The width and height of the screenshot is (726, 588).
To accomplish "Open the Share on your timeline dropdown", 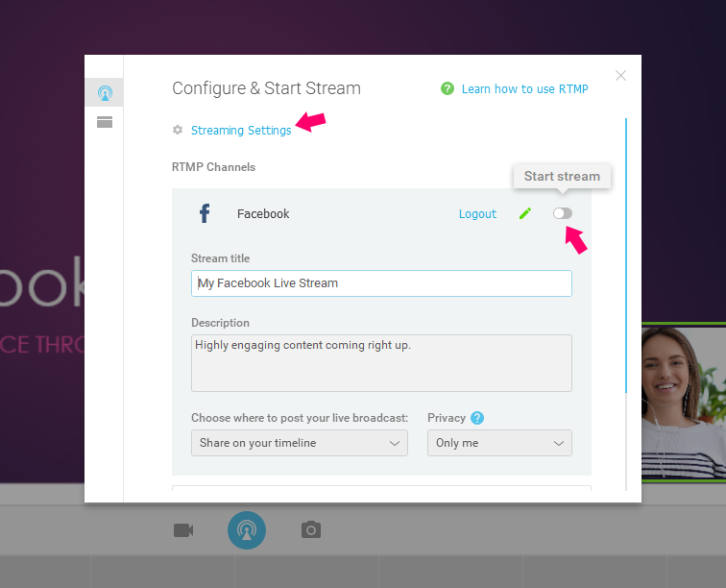I will [x=300, y=443].
